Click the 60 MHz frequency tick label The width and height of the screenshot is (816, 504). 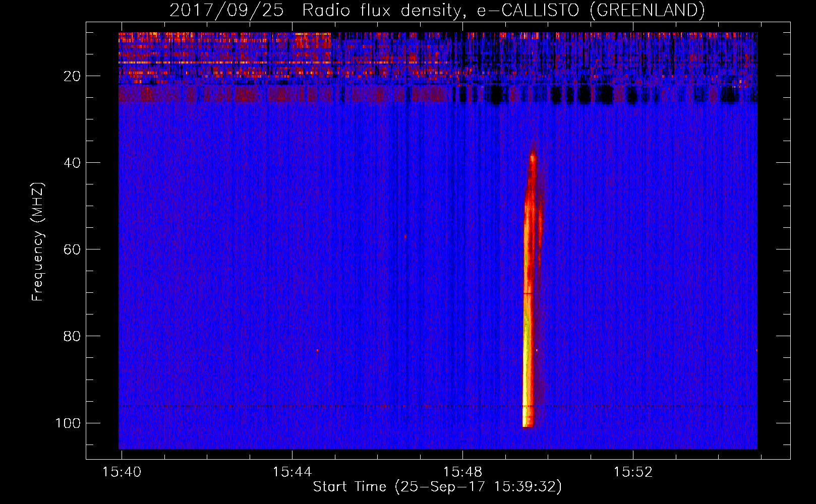click(x=72, y=249)
